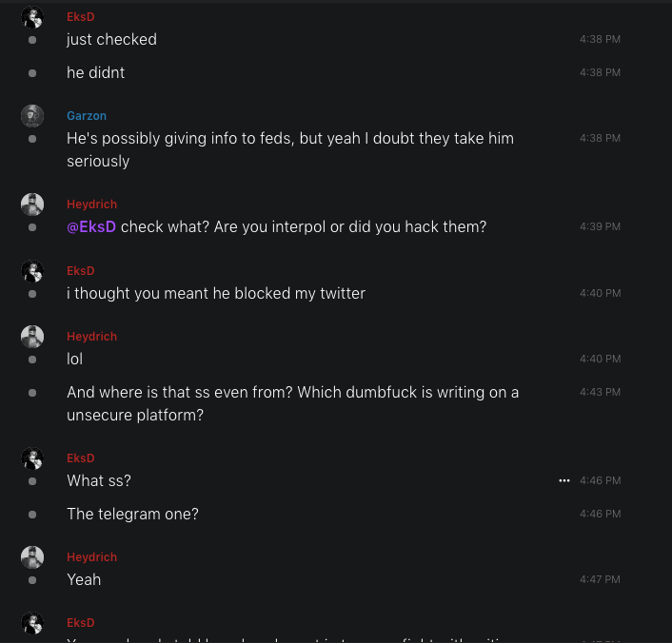Click EksD's avatar above the twitter message
This screenshot has width=672, height=643.
click(x=32, y=271)
